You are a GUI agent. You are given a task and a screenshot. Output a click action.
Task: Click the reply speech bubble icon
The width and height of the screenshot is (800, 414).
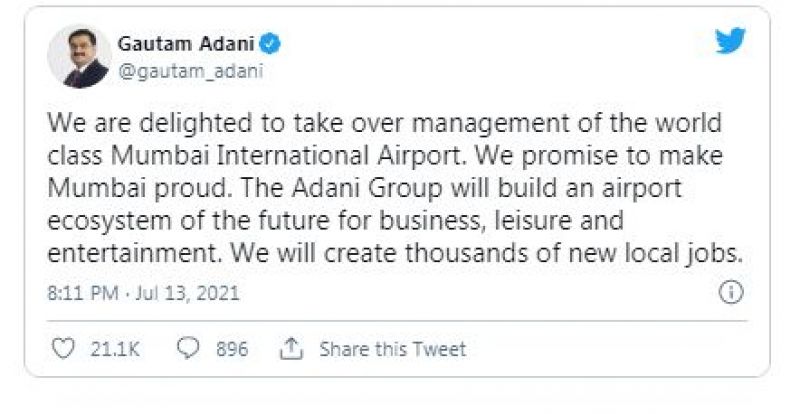pos(187,349)
